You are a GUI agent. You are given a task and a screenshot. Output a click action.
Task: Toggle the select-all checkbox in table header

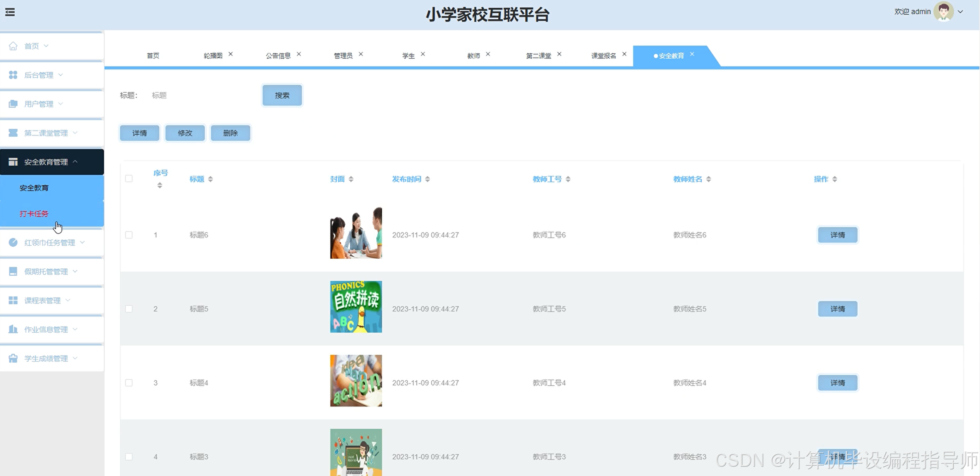(129, 178)
